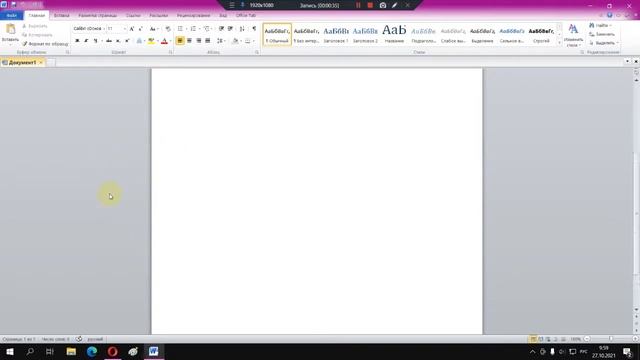Apply the large Title style
The width and height of the screenshot is (640, 360).
click(x=394, y=34)
